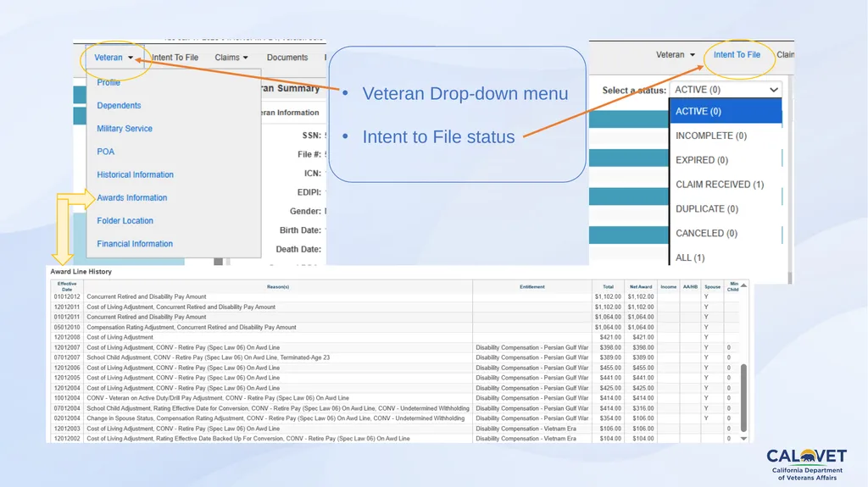This screenshot has height=487, width=868.
Task: Select award row dated 01012012
Action: [x=395, y=296]
